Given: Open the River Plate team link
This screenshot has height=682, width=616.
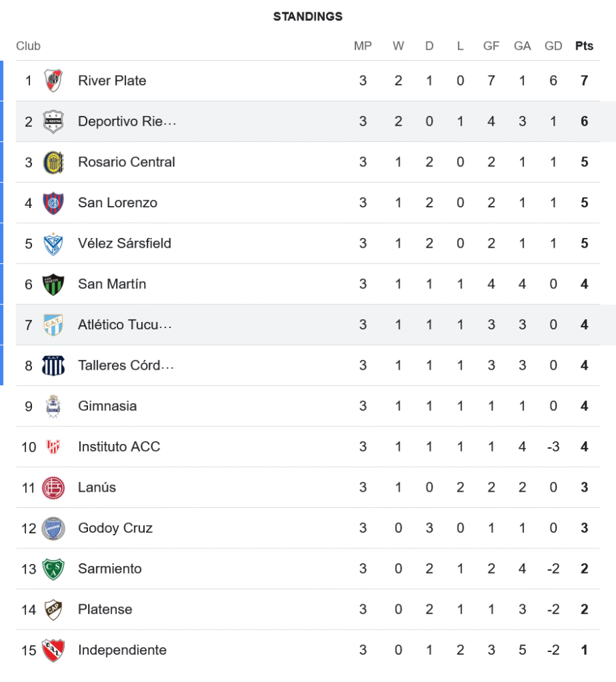Looking at the screenshot, I should pyautogui.click(x=112, y=80).
